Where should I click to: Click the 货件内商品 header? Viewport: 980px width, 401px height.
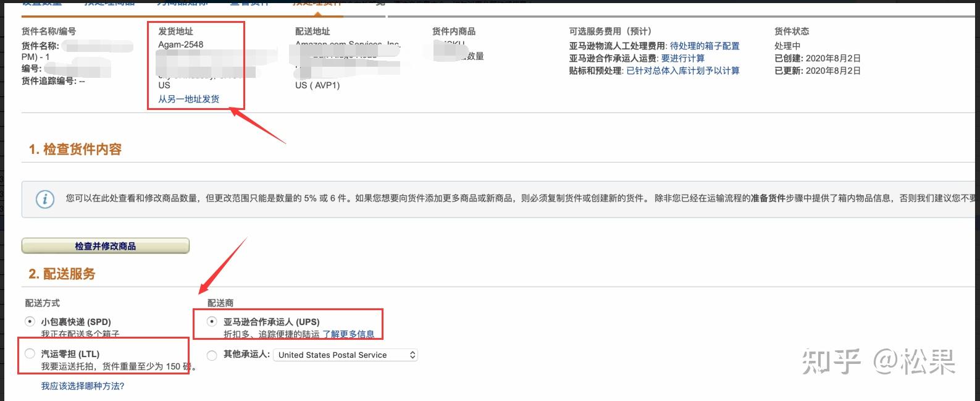coord(454,31)
